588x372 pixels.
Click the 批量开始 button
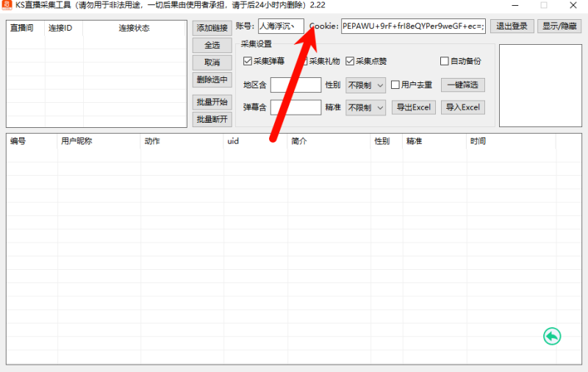212,102
